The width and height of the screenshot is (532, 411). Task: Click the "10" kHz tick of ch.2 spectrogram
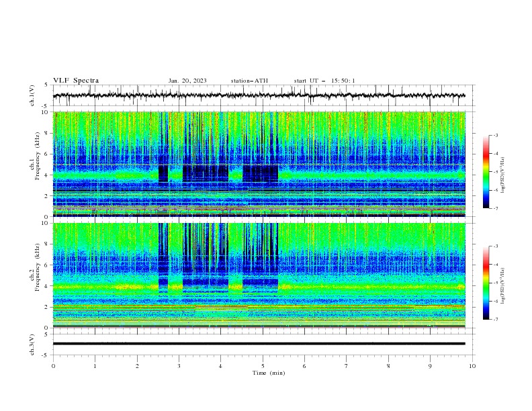(45, 223)
